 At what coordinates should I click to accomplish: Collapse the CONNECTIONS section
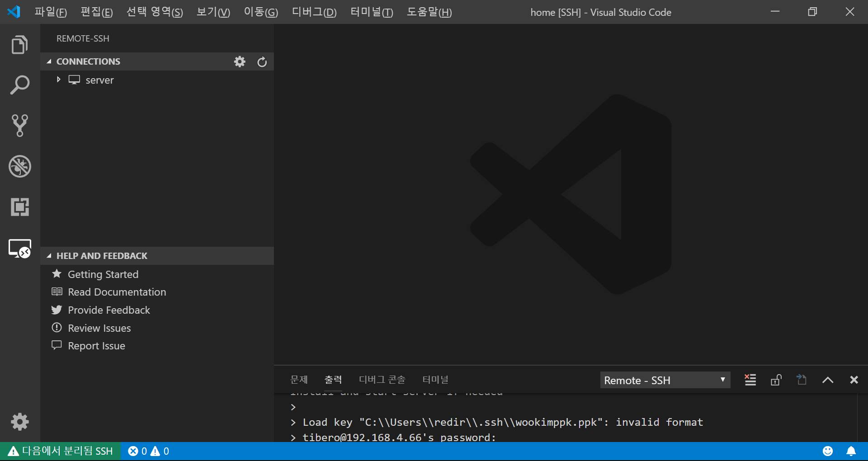point(49,61)
